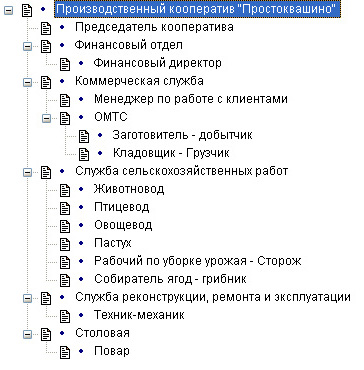The width and height of the screenshot is (364, 370).
Task: Select the Финансовый директор item
Action: coord(158,63)
